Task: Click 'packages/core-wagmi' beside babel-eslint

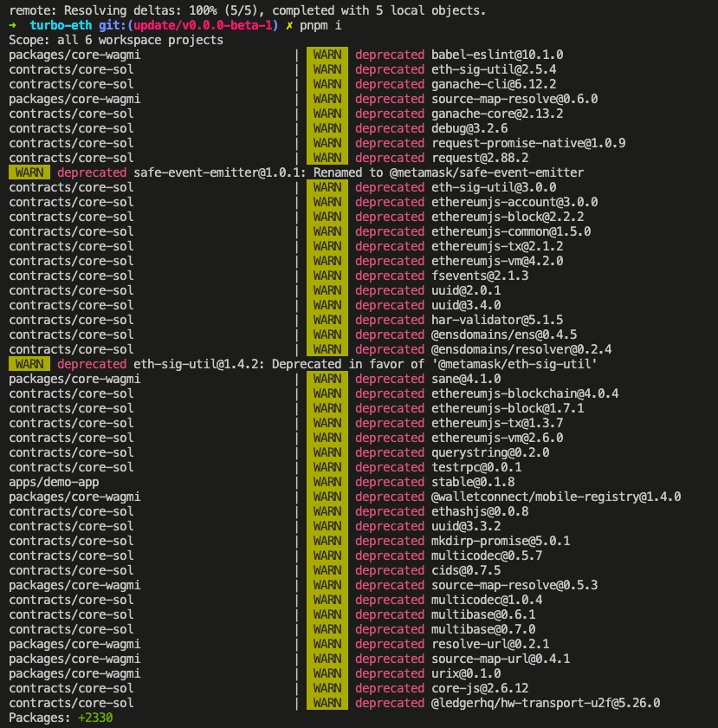Action: 74,55
